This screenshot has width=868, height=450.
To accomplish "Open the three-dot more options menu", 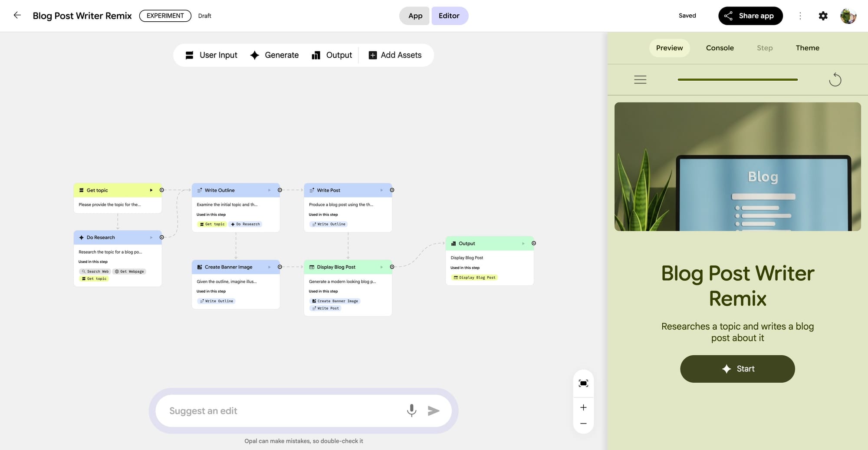I will (x=800, y=16).
